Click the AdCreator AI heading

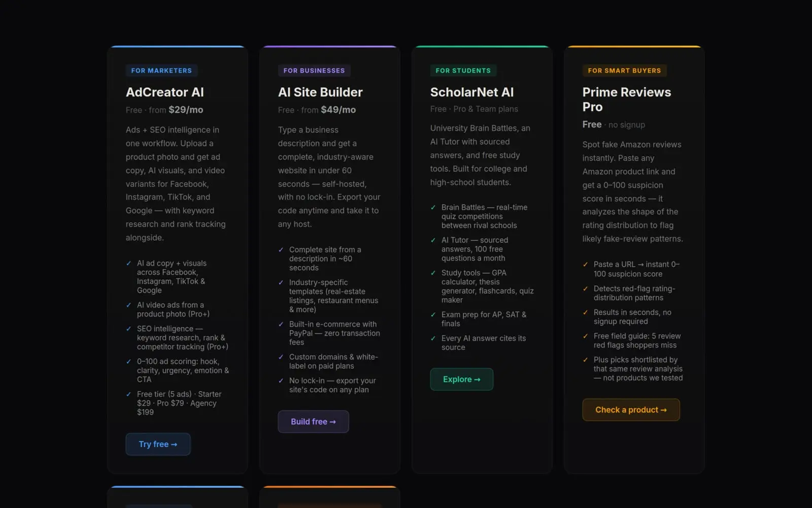(165, 92)
